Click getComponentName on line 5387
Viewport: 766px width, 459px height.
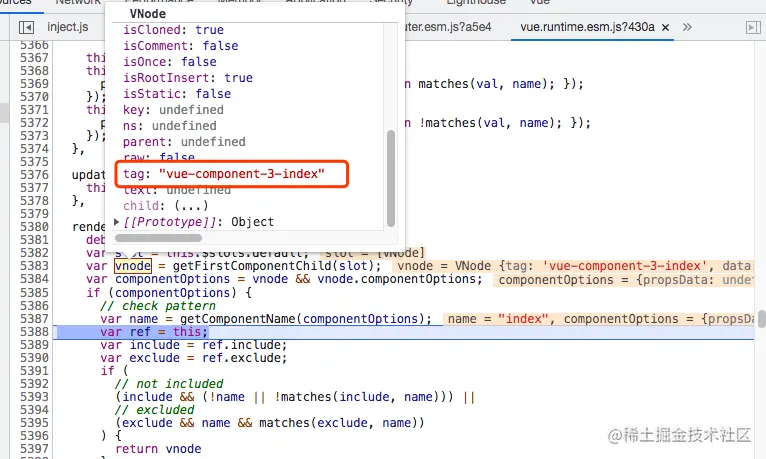(x=238, y=319)
